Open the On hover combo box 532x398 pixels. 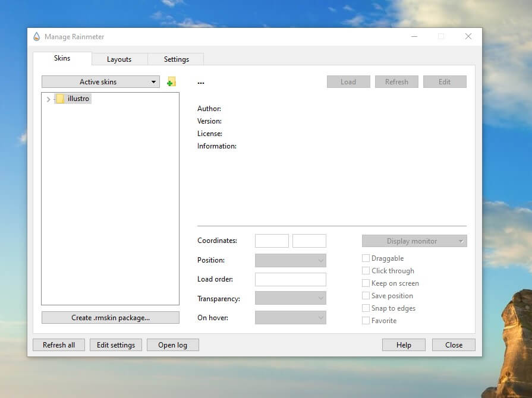pyautogui.click(x=291, y=318)
